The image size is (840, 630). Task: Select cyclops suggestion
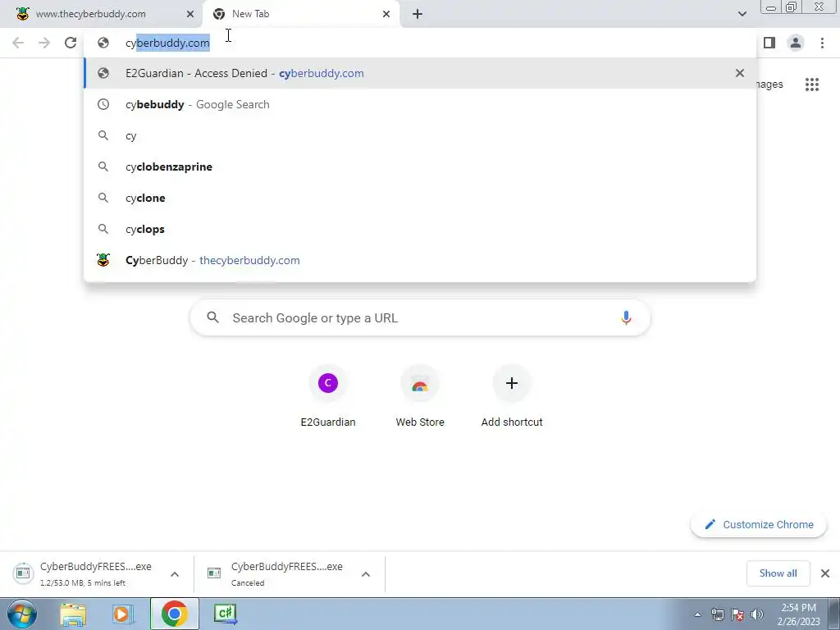click(x=420, y=229)
